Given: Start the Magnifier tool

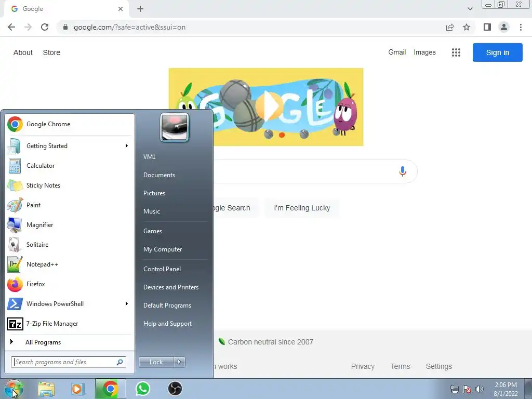Looking at the screenshot, I should coord(69,224).
